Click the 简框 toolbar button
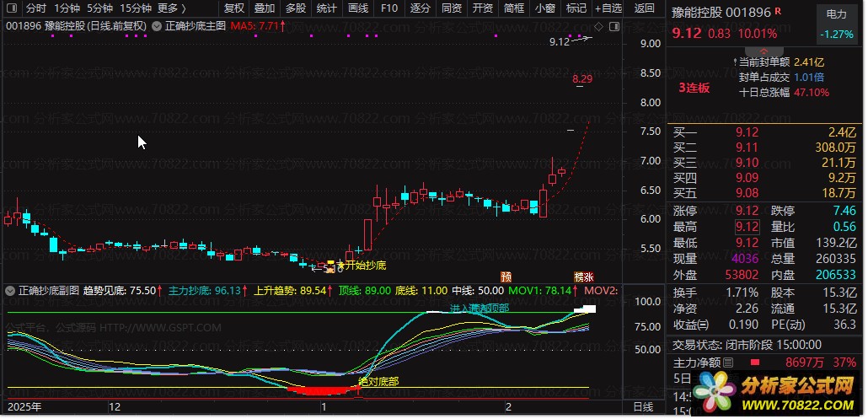Image resolution: width=868 pixels, height=419 pixels. tap(514, 8)
